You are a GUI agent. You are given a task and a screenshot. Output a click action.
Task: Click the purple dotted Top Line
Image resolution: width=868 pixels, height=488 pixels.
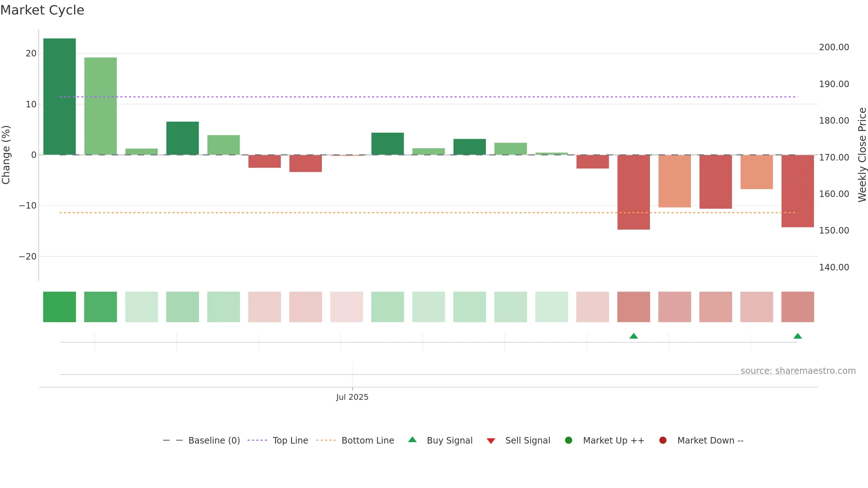point(429,97)
